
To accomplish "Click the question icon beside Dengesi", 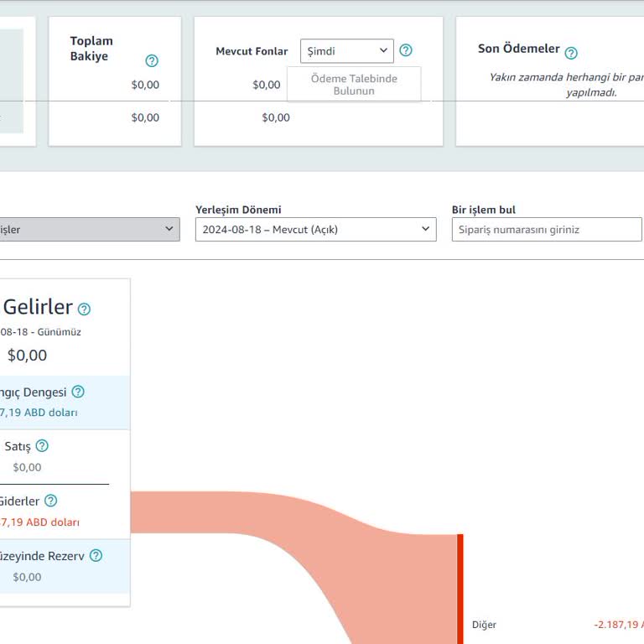I will tap(78, 392).
